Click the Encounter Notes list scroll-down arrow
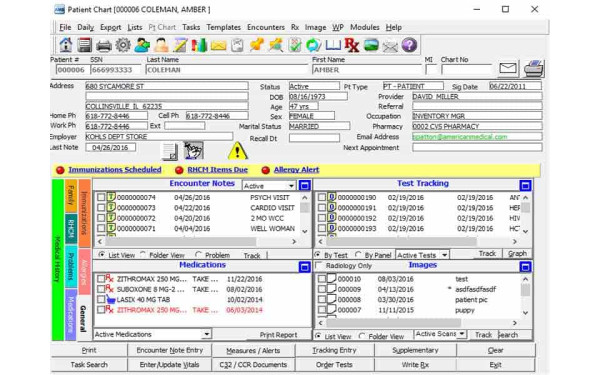600x375 pixels. pos(305,231)
